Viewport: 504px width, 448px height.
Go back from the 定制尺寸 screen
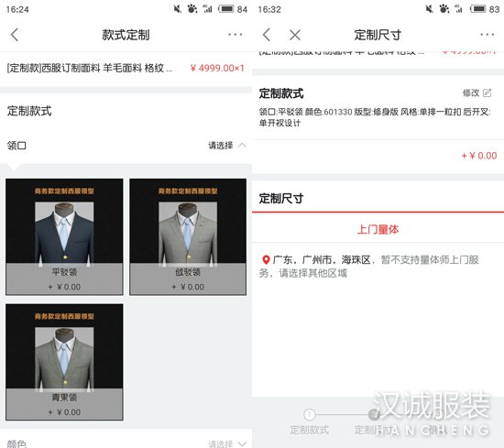pos(267,35)
